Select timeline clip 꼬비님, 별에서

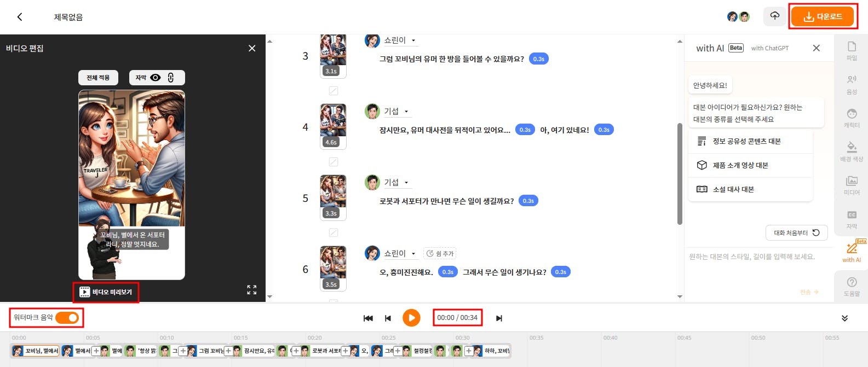click(36, 351)
